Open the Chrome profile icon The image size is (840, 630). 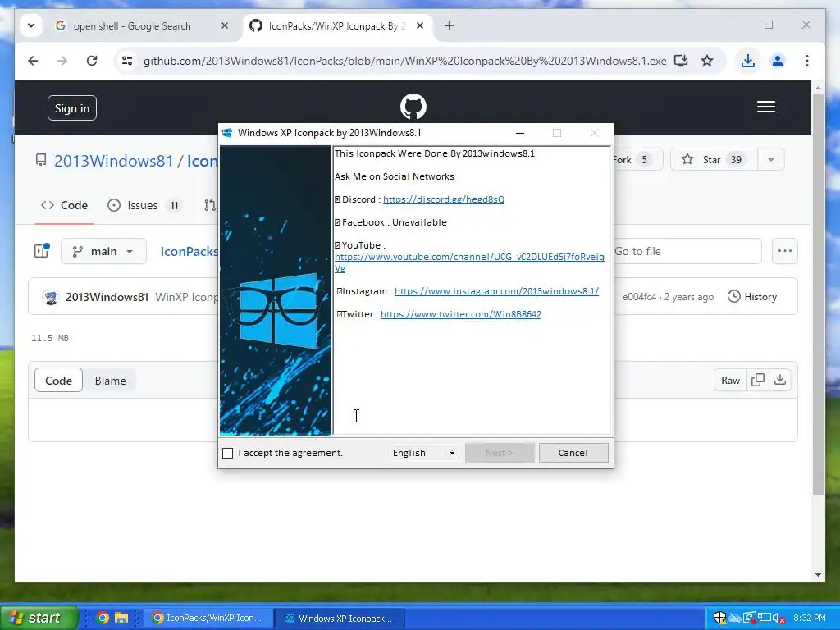point(778,61)
